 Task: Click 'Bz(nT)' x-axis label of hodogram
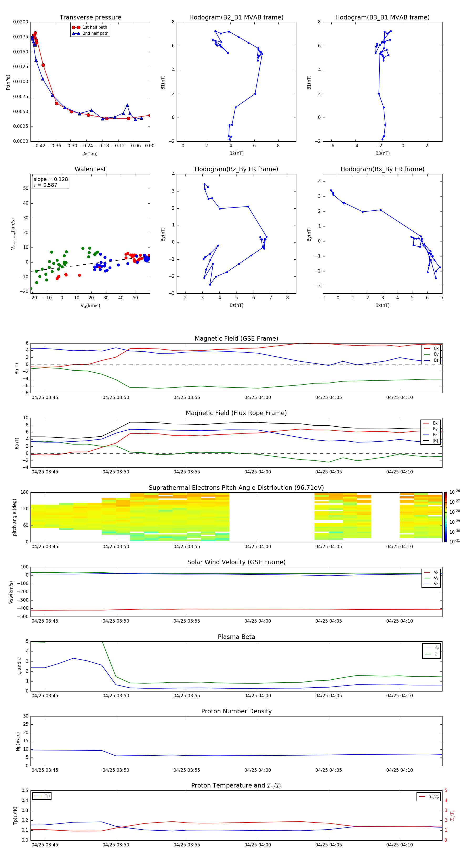(236, 305)
